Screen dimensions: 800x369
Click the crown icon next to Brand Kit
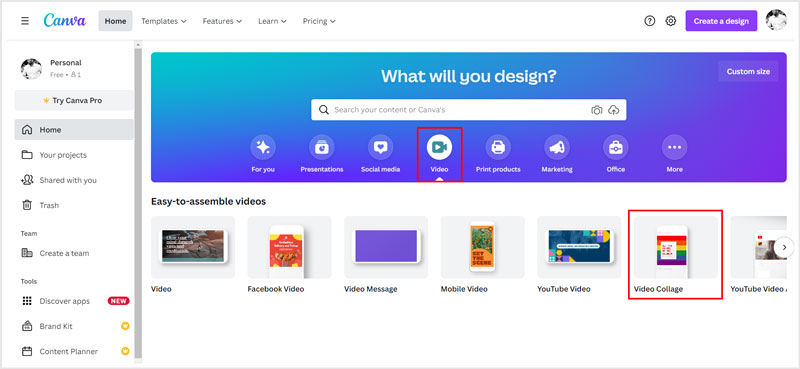(x=125, y=326)
